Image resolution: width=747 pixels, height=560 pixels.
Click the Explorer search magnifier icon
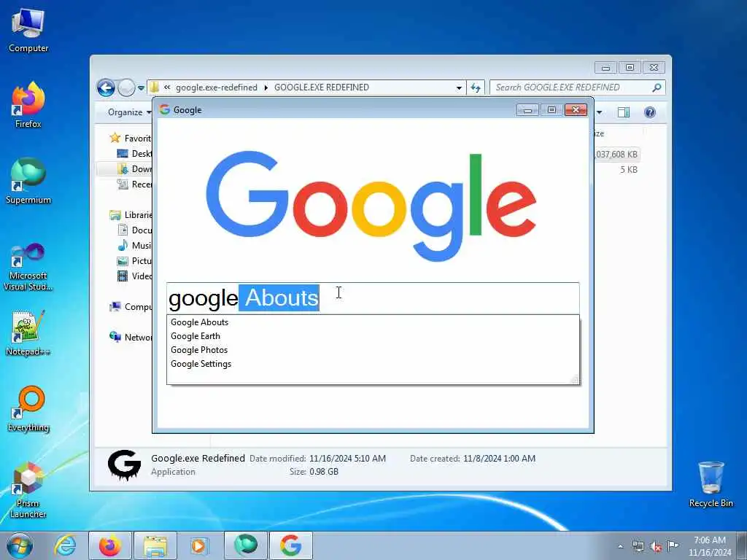(x=657, y=87)
